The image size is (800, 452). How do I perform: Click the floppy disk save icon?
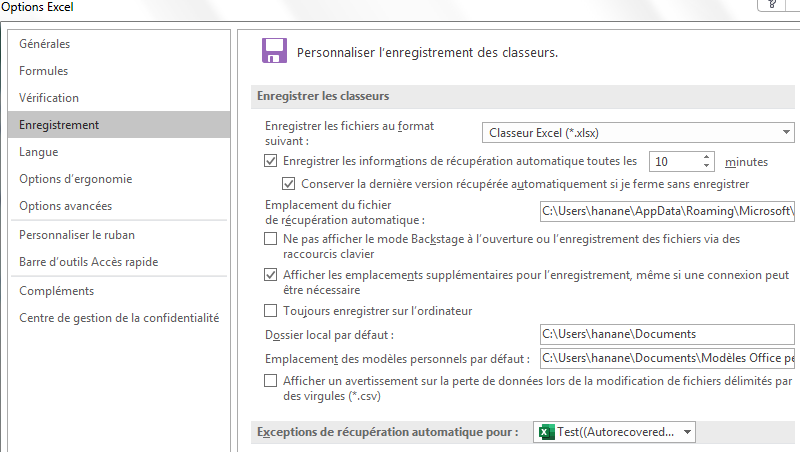(x=273, y=51)
